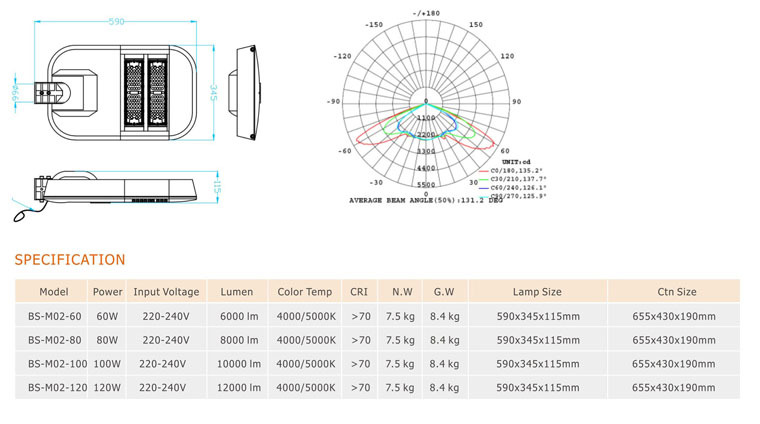Click the green C30/210 legend line
This screenshot has height=424, width=760.
483,179
